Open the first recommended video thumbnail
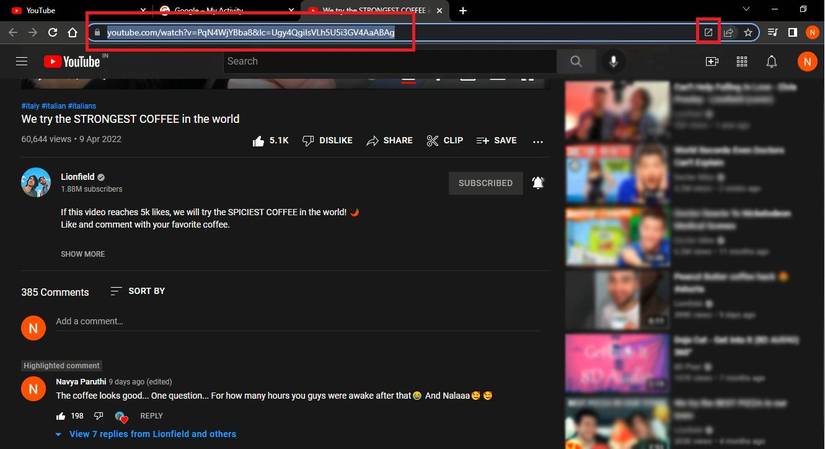825x449 pixels. [x=617, y=110]
